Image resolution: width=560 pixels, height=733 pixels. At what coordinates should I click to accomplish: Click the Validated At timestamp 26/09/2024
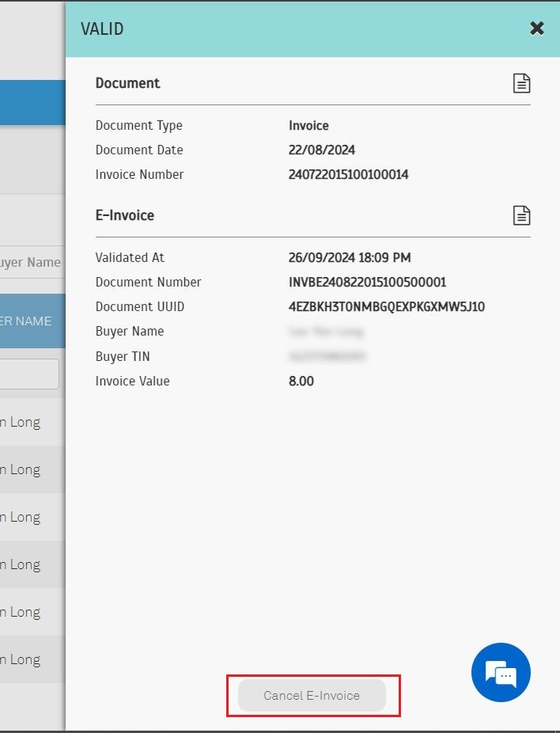[x=349, y=257]
